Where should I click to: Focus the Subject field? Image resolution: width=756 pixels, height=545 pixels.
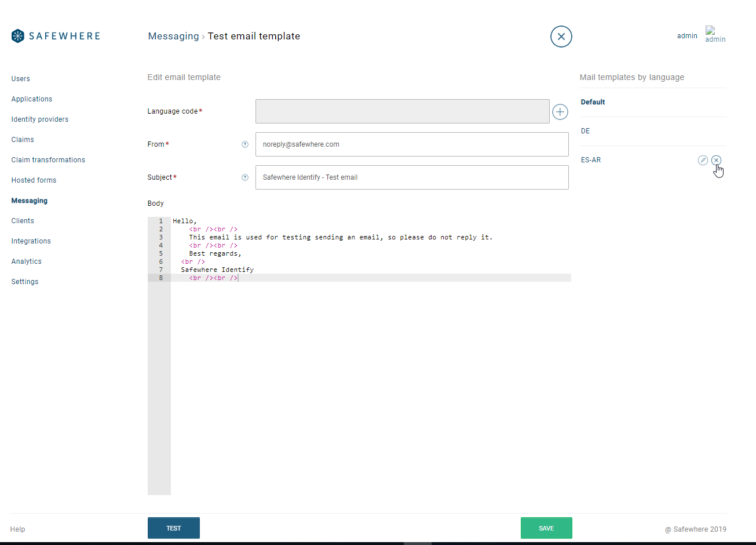tap(412, 177)
